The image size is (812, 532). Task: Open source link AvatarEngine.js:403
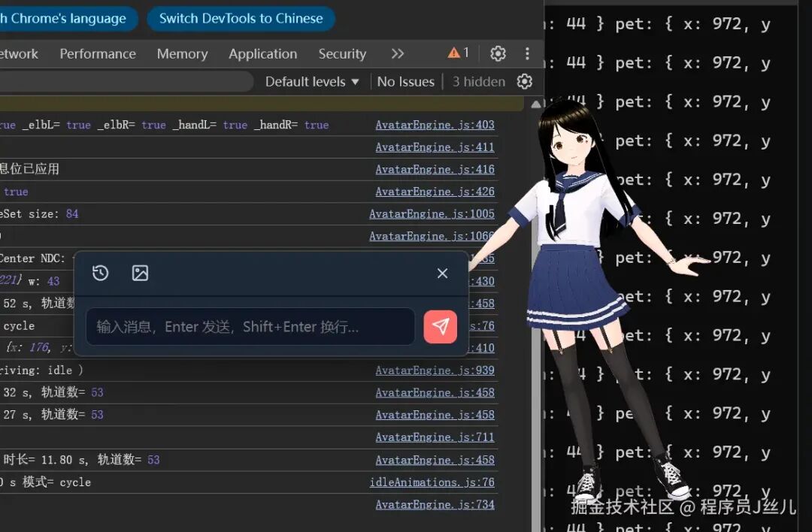pyautogui.click(x=435, y=125)
